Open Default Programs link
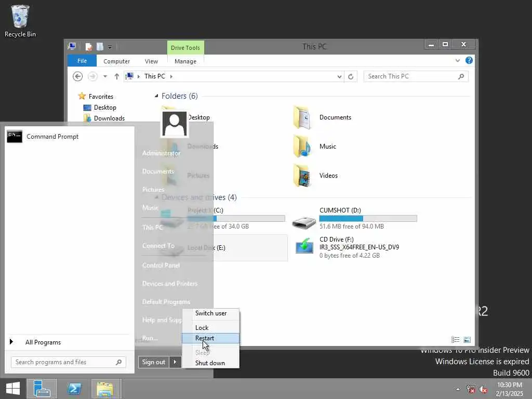The width and height of the screenshot is (532, 399). pyautogui.click(x=166, y=302)
